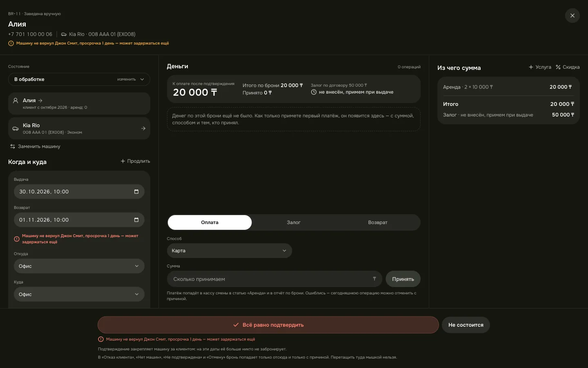
Task: Switch to the Возврат tab
Action: tap(378, 222)
